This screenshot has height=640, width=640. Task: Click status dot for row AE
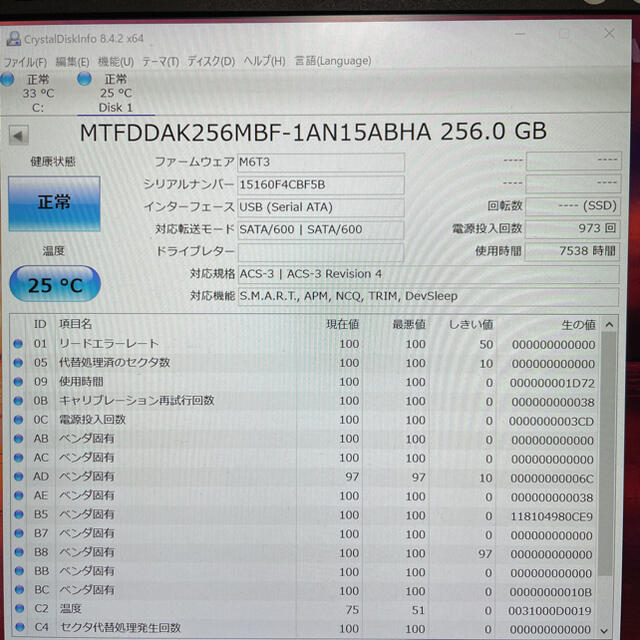(18, 495)
